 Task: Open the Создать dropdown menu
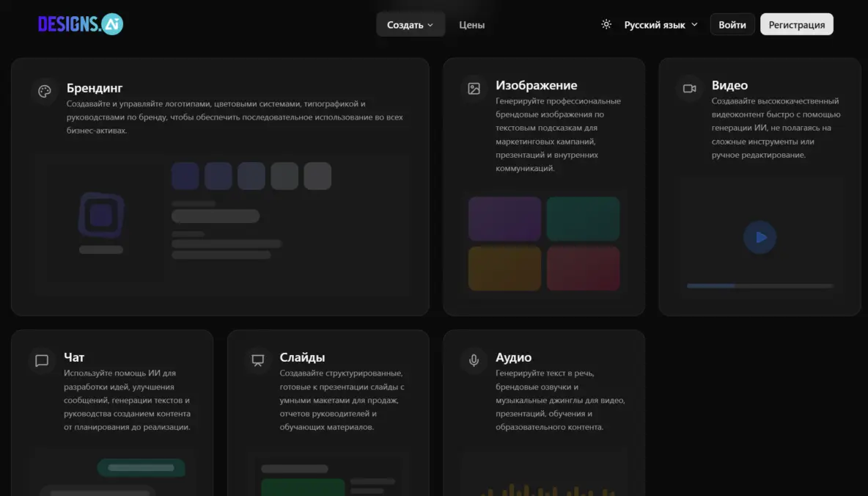410,24
